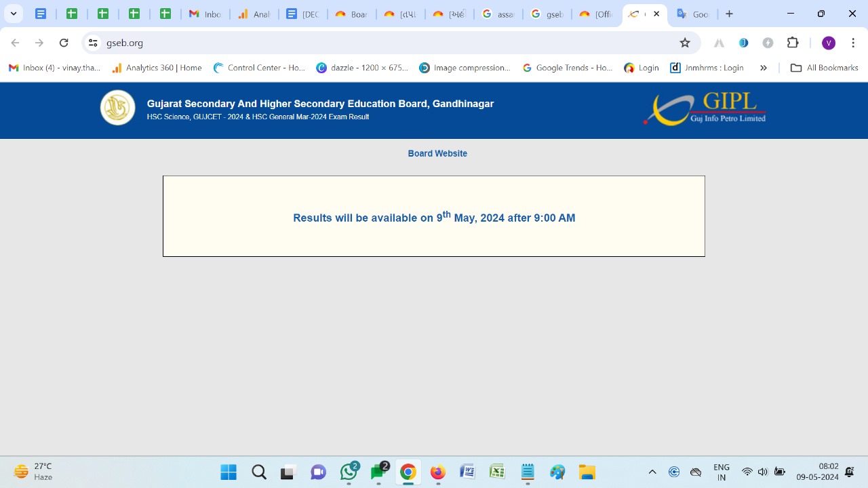Viewport: 868px width, 488px height.
Task: Open the Gmail inbox taskbar... Actually select Chrome icon in taskbar
Action: (408, 472)
